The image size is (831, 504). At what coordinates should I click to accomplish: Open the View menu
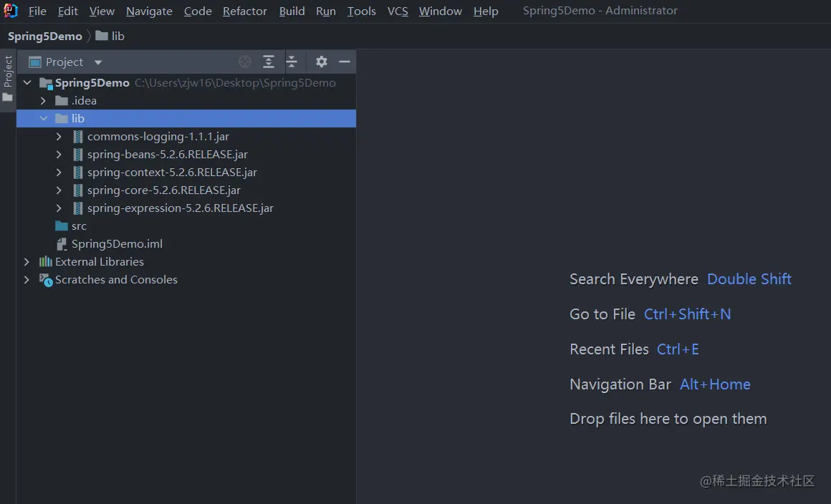[102, 11]
